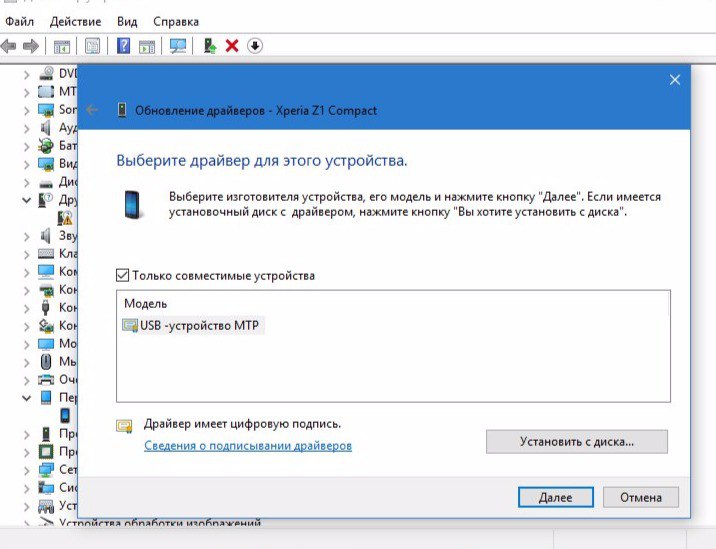Expand the Бат batteries tree node
This screenshot has height=549, width=716.
27,146
